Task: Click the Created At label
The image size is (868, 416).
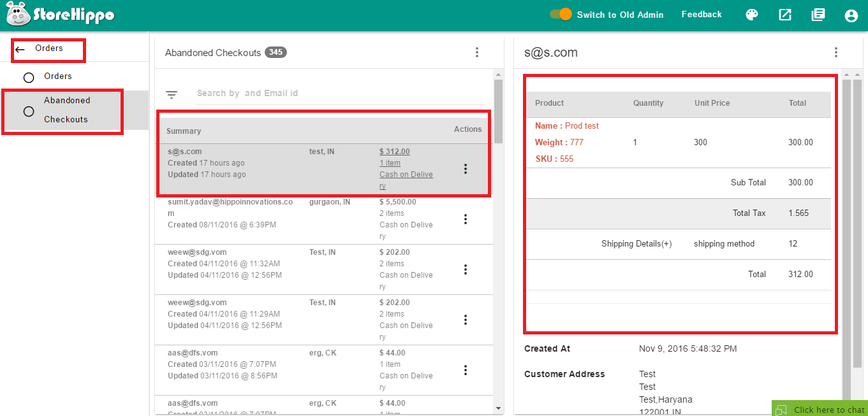Action: [x=547, y=349]
